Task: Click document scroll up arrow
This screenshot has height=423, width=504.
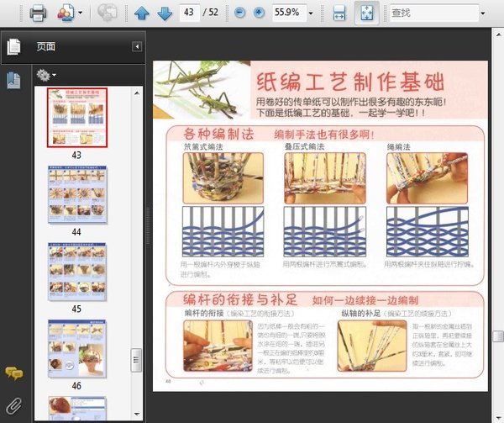Action: click(x=498, y=34)
